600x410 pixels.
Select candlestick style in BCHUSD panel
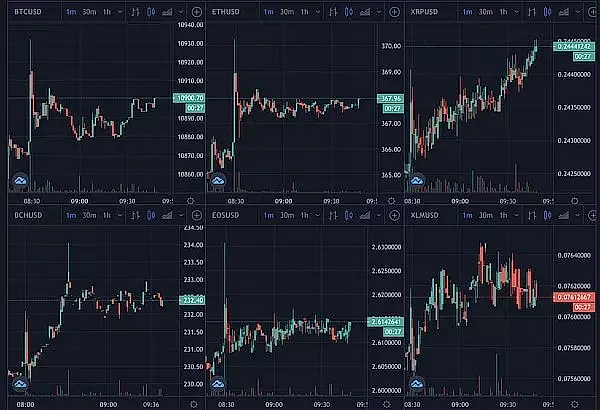(x=152, y=216)
